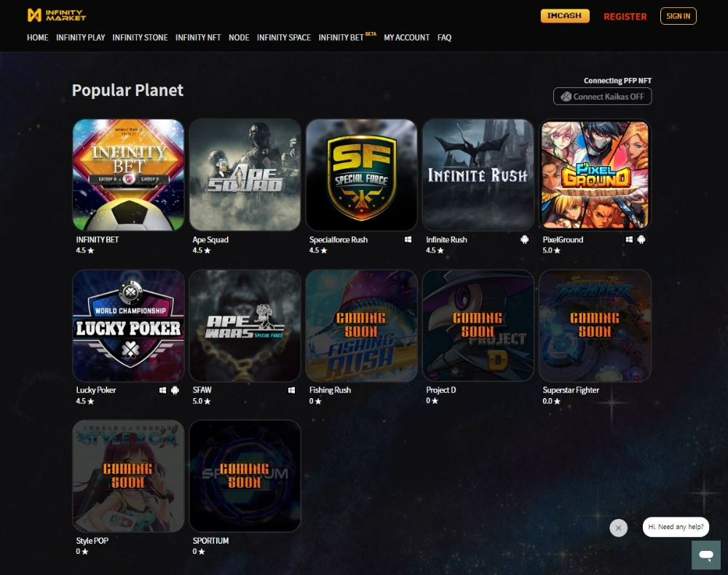
Task: Click the Android icon beside Lucky Poker
Action: click(x=175, y=390)
